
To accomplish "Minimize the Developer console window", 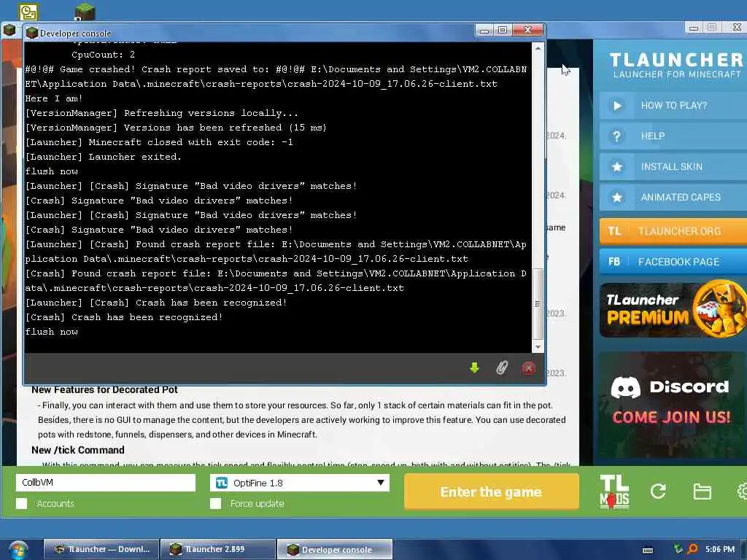I will coord(484,31).
